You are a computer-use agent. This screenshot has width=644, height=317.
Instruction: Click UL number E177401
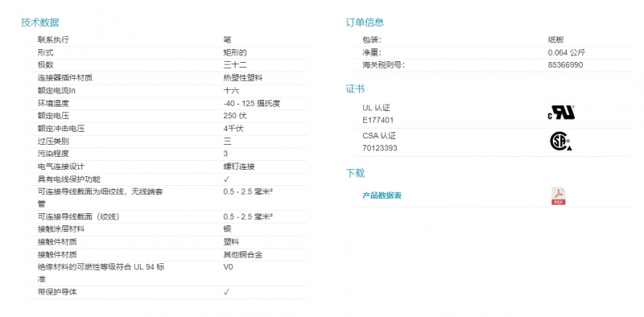pos(378,121)
